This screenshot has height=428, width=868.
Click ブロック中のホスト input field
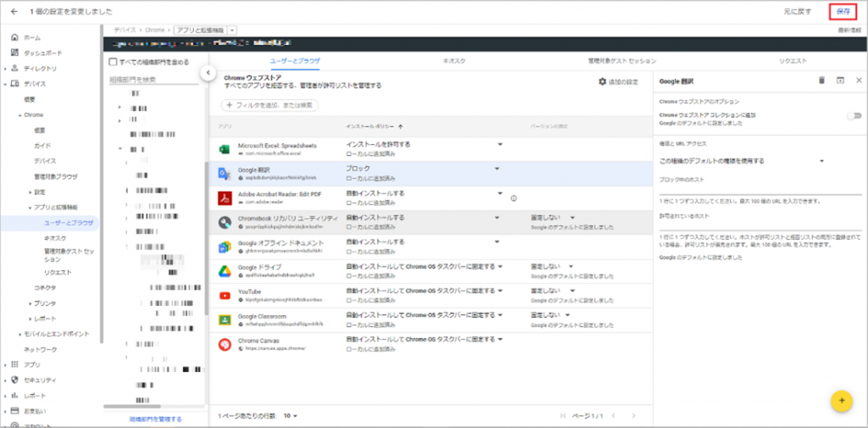[760, 189]
